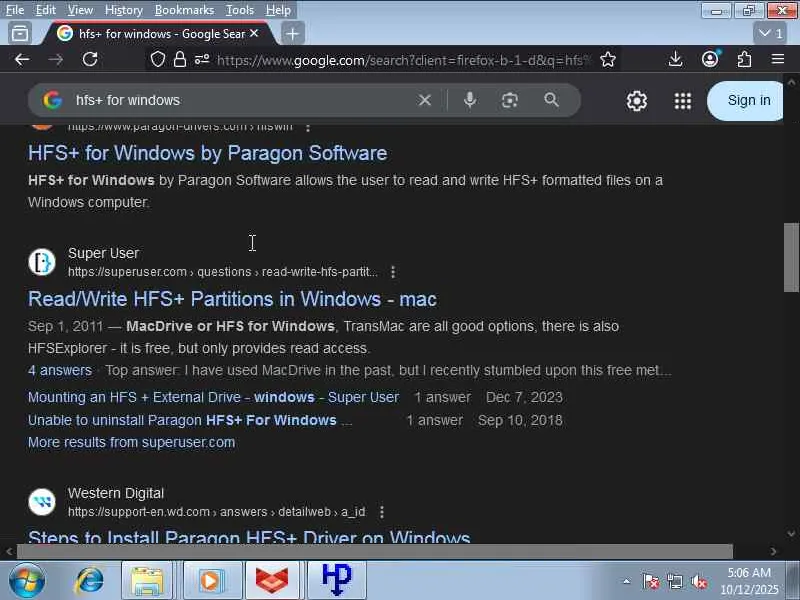Open more options for Super User result
800x600 pixels.
pos(393,272)
